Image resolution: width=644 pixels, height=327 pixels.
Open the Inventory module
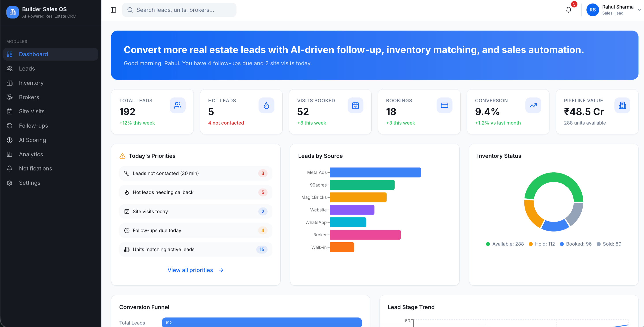pyautogui.click(x=50, y=83)
